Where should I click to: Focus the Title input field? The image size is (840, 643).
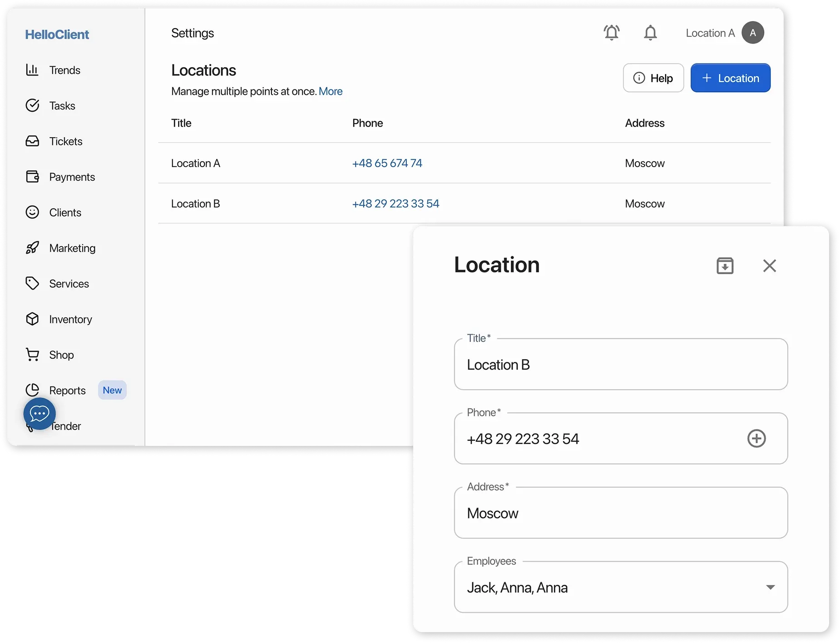point(620,365)
